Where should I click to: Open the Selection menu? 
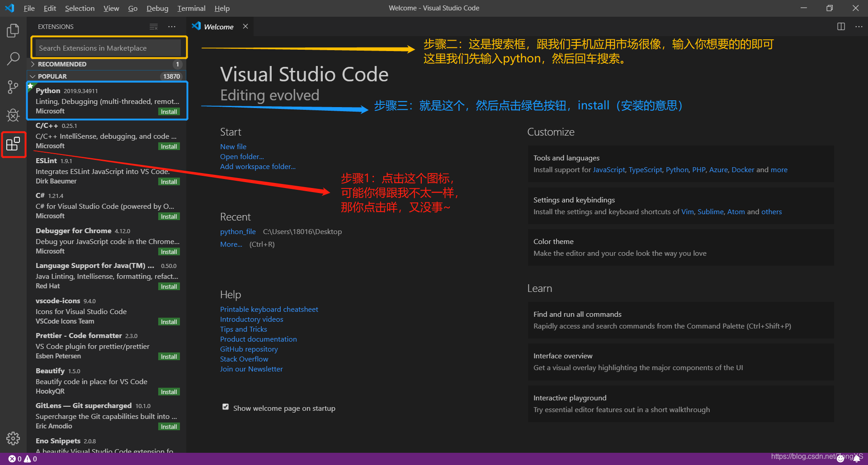pyautogui.click(x=80, y=8)
